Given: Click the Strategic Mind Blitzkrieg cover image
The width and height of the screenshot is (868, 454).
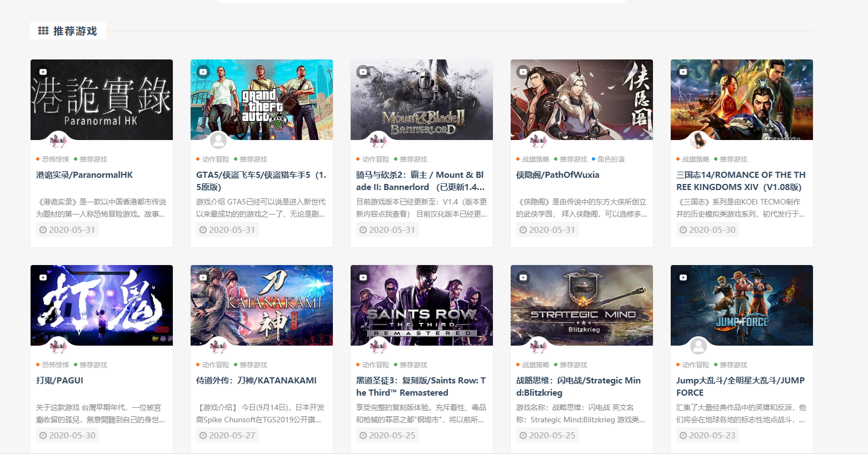Looking at the screenshot, I should [582, 305].
